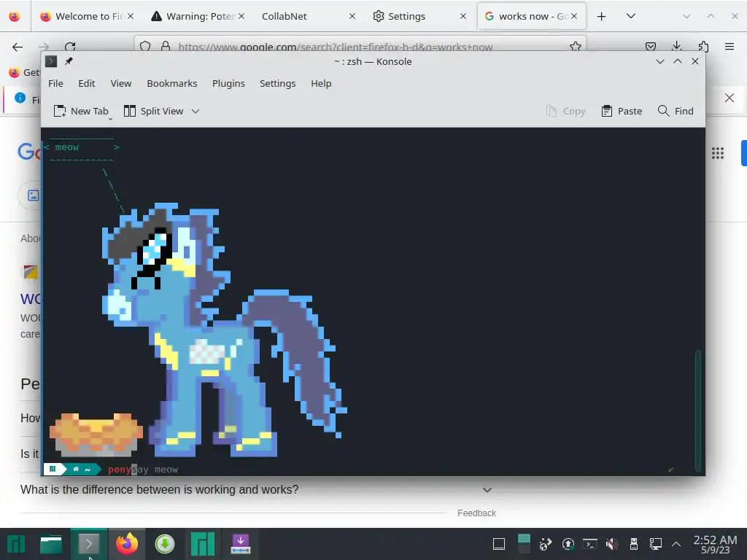This screenshot has height=560, width=747.
Task: Open the green download app in taskbar
Action: coord(164,544)
